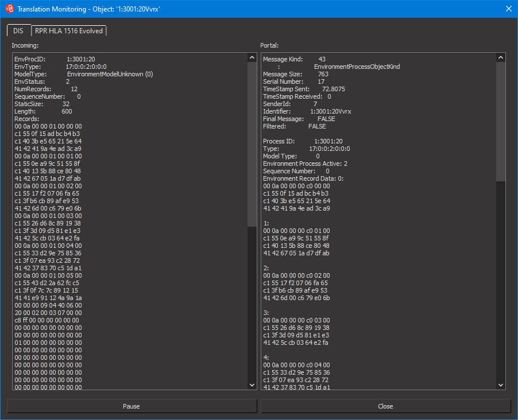Click the Close button at the bottom
Image resolution: width=518 pixels, height=420 pixels.
[x=385, y=406]
